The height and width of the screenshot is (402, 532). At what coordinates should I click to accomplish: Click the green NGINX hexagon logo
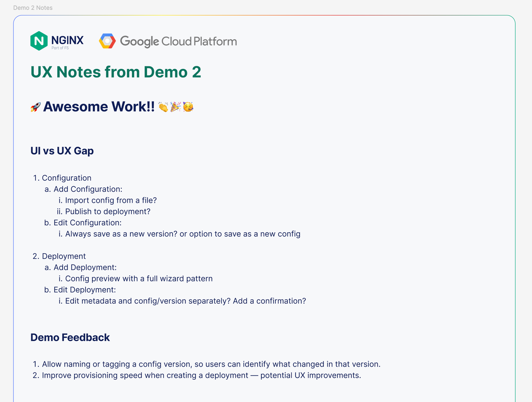pos(39,41)
